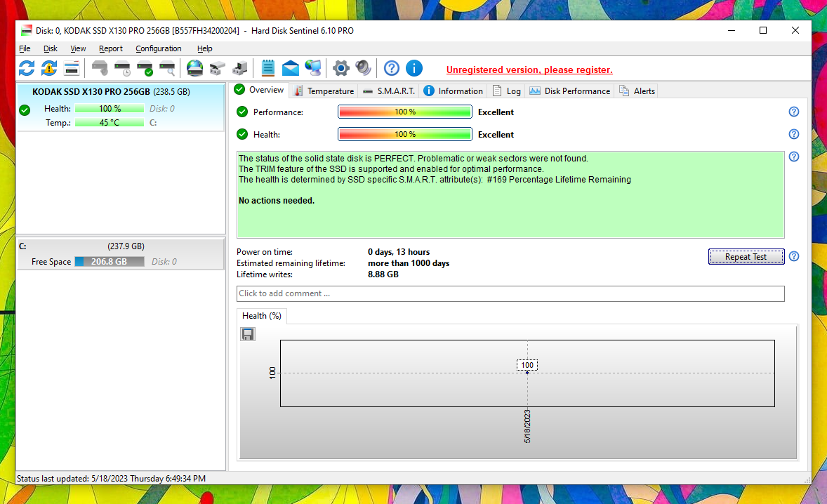
Task: Click the Repeat Test button
Action: point(746,257)
